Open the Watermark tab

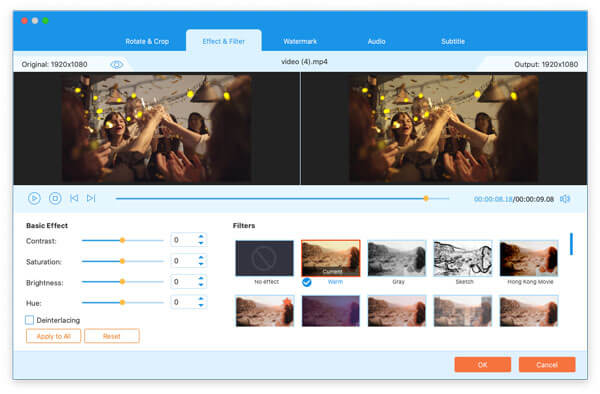(300, 41)
